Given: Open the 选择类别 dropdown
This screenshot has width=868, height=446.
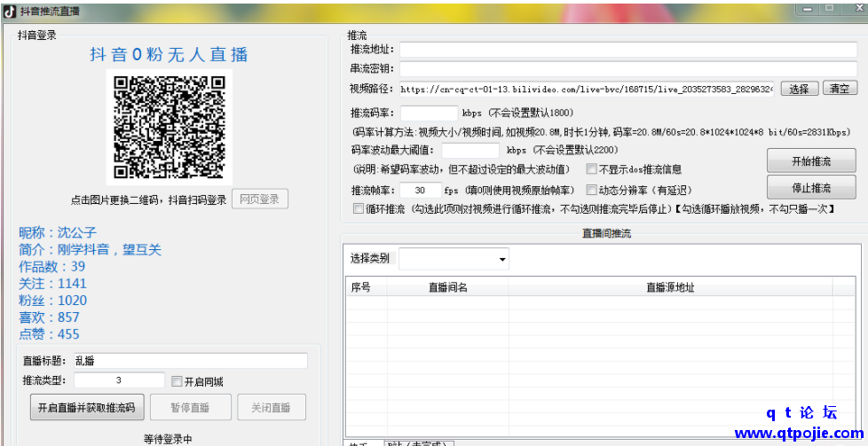Looking at the screenshot, I should click(x=454, y=259).
